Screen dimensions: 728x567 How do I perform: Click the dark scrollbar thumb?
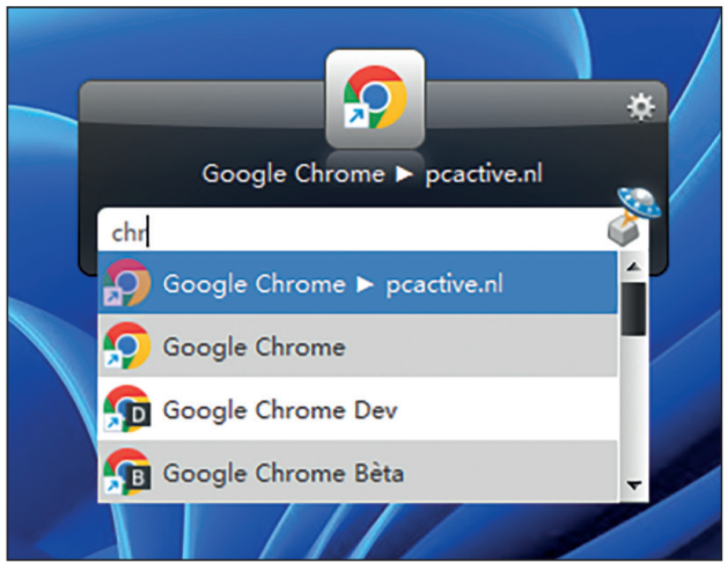tap(634, 309)
